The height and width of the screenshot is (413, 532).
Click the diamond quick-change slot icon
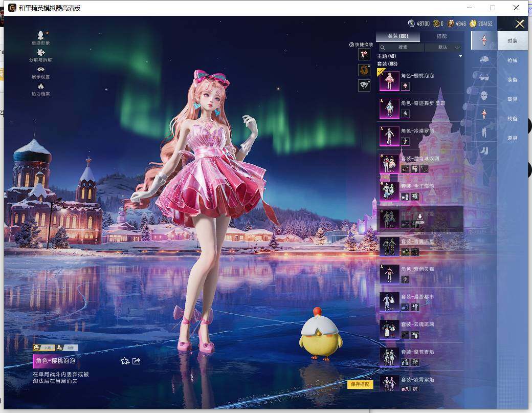[364, 85]
